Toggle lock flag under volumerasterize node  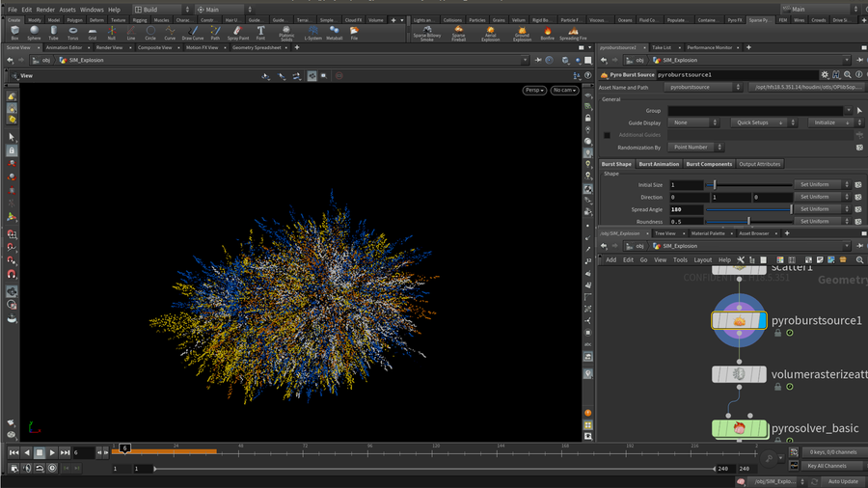tap(777, 387)
